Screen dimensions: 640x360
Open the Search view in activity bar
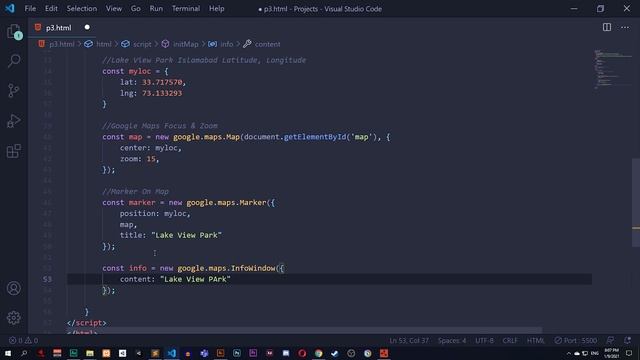pos(14,61)
